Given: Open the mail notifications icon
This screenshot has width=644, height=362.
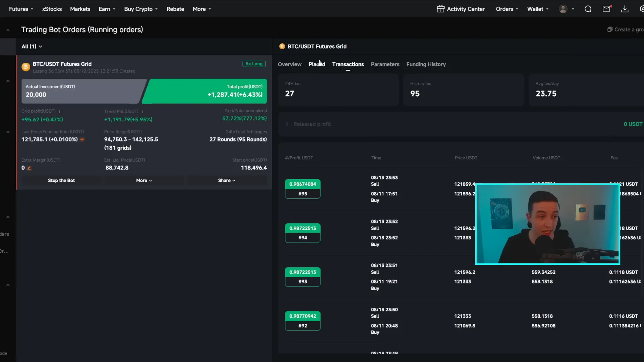Looking at the screenshot, I should (x=607, y=9).
